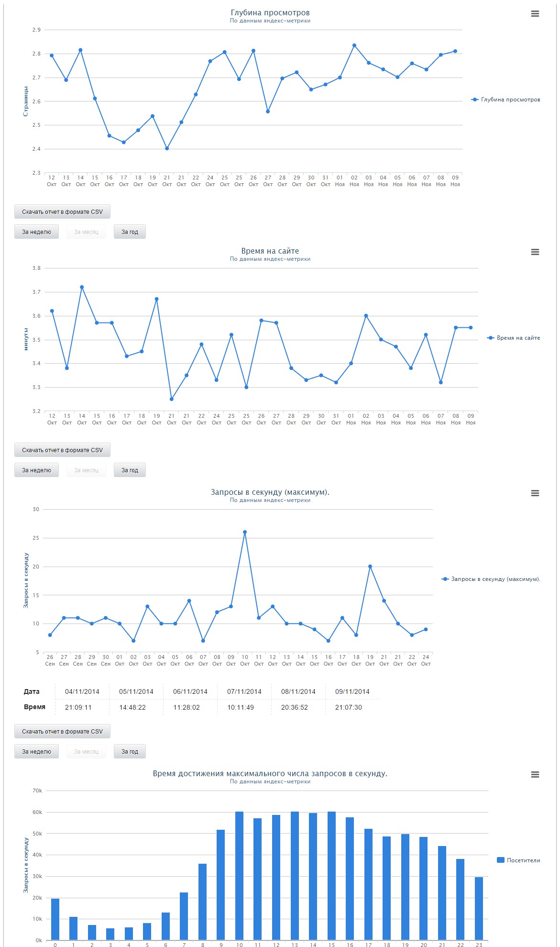Select За неделю below the Дата/Время table
Image resolution: width=560 pixels, height=947 pixels.
pyautogui.click(x=36, y=752)
